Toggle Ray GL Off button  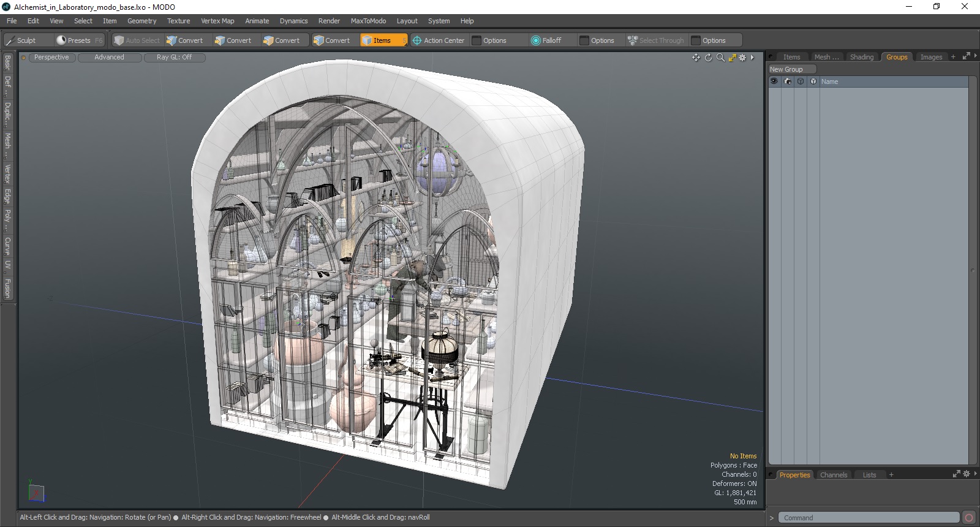pyautogui.click(x=175, y=58)
